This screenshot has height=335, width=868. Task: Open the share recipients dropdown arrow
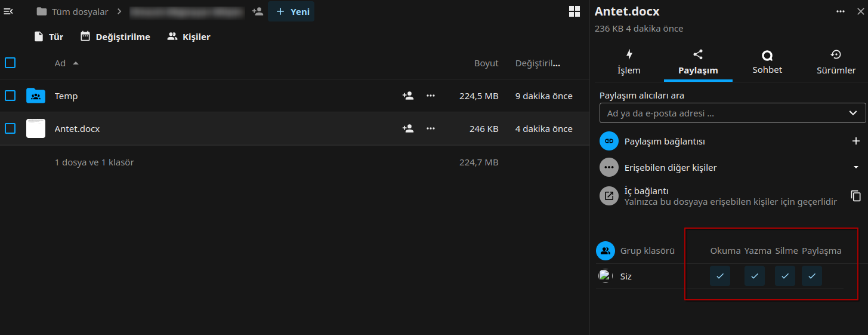pyautogui.click(x=852, y=113)
